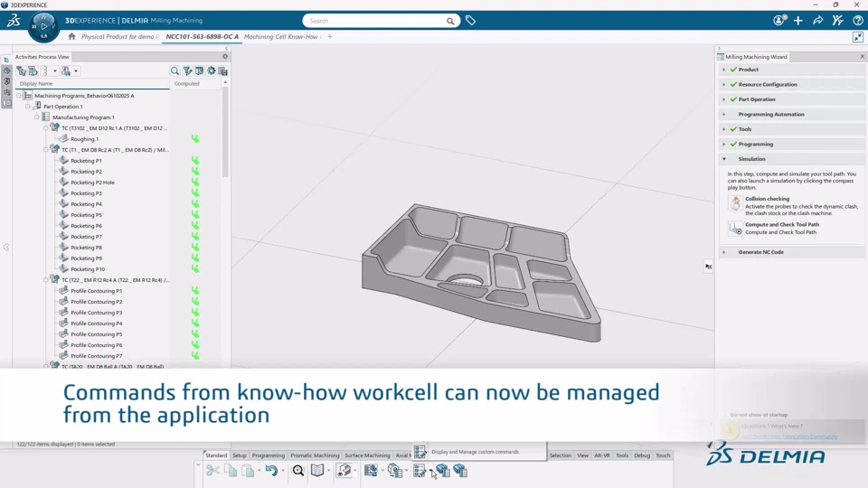Switch to the Programming toolbar tab
Image resolution: width=868 pixels, height=488 pixels.
268,455
